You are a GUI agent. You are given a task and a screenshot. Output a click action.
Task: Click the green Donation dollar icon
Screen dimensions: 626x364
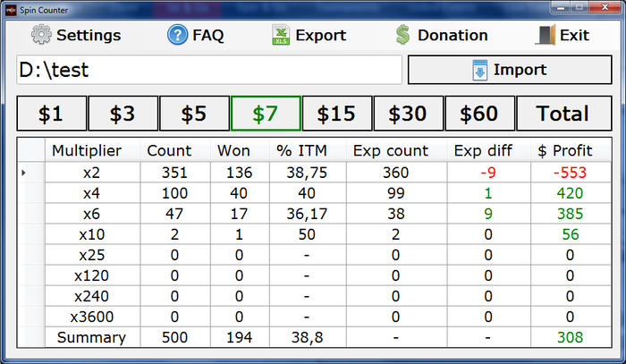click(402, 35)
